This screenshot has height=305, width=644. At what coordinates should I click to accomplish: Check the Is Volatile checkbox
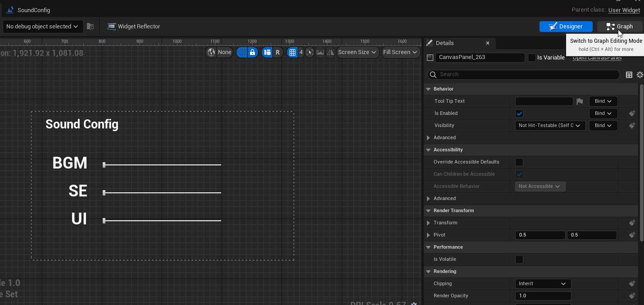pos(519,259)
